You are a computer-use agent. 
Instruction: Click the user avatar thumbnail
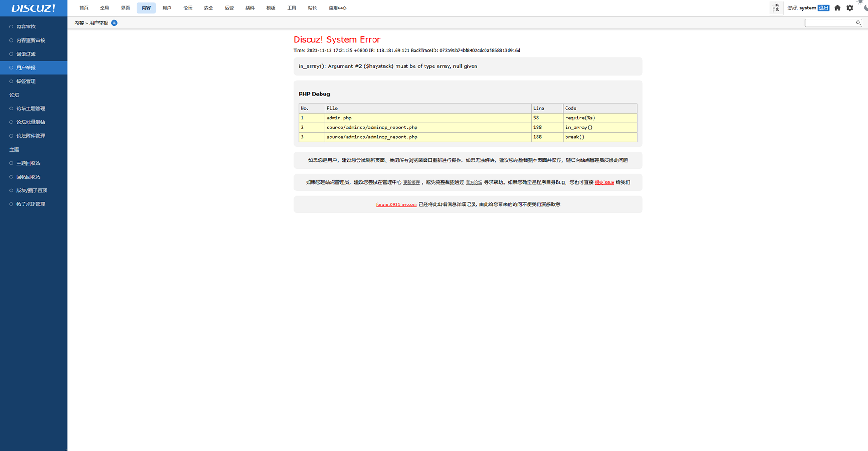776,8
